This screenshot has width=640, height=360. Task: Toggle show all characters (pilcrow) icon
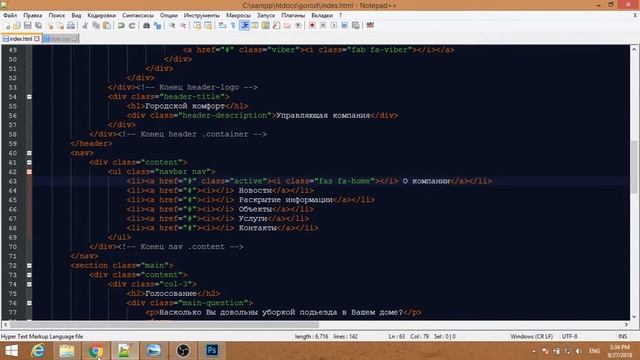233,25
